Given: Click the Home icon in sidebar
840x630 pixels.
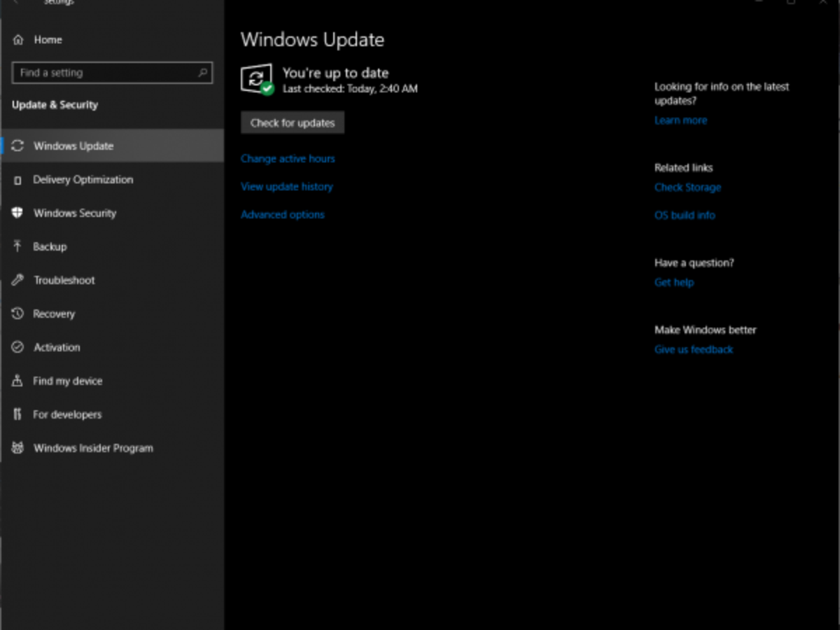Looking at the screenshot, I should (18, 40).
